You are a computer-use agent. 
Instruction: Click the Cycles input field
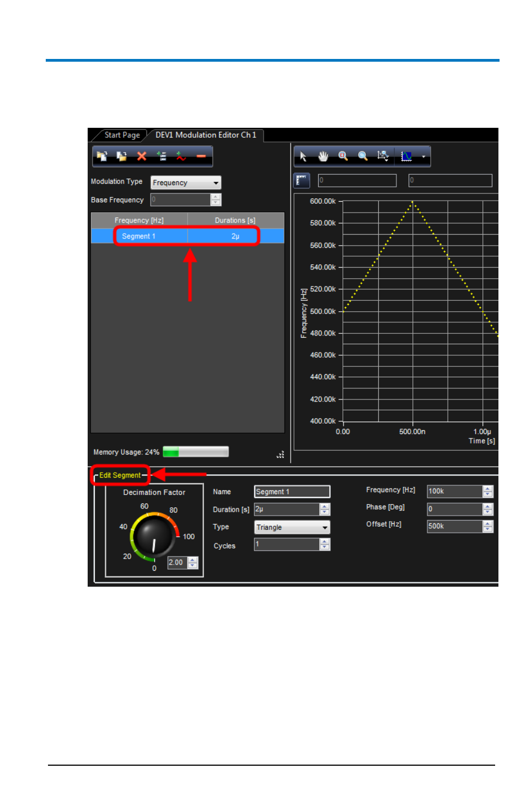tap(287, 544)
